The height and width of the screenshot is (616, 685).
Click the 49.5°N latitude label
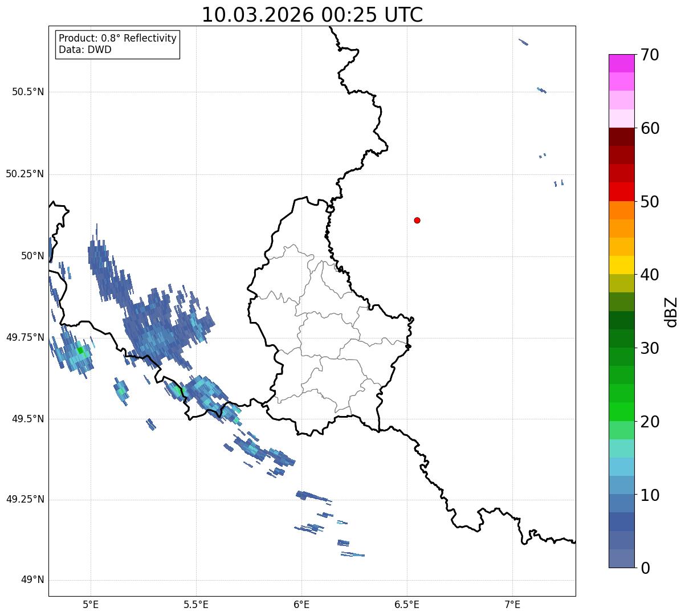pos(27,419)
